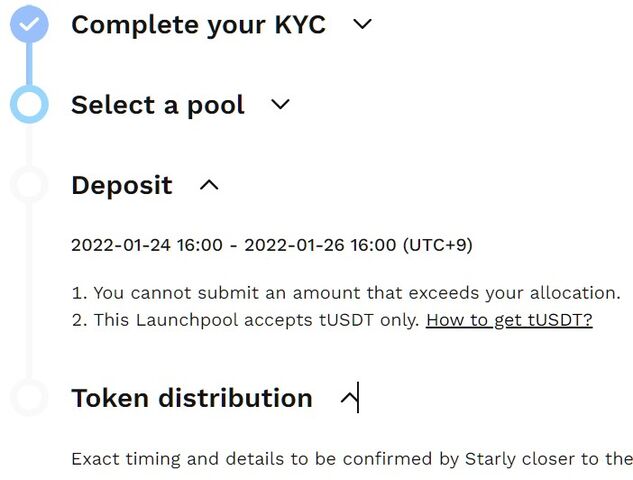Open the Complete your KYC heading

pos(198,25)
